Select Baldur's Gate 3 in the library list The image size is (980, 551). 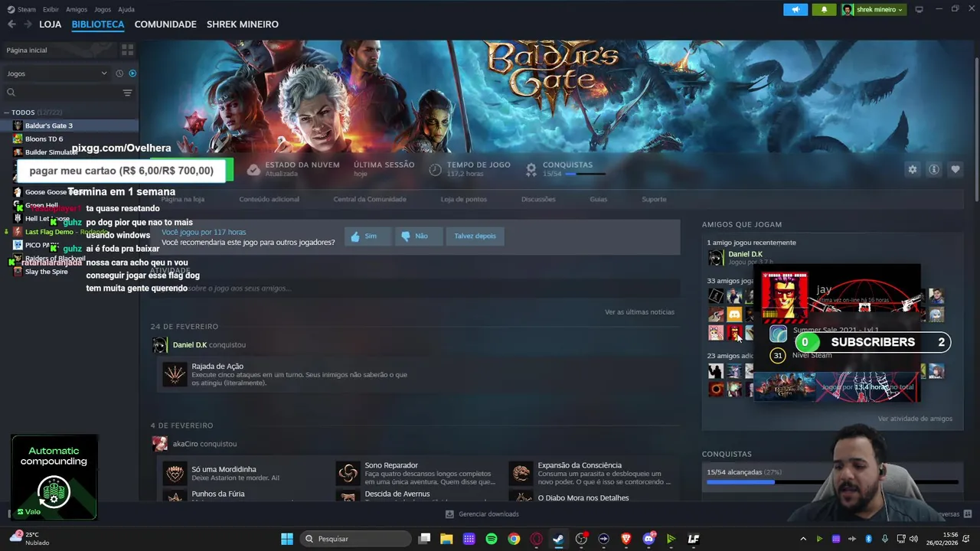[x=69, y=126]
